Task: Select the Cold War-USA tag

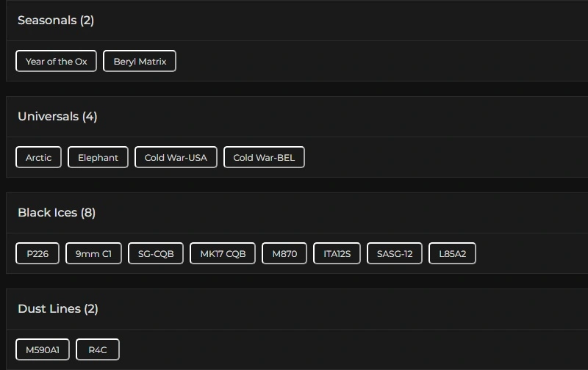Action: click(x=176, y=158)
